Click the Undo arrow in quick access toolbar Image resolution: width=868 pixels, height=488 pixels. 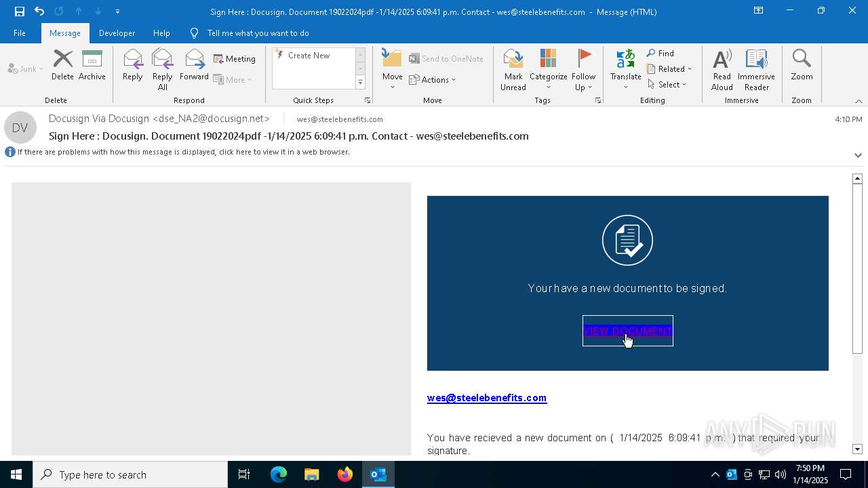pyautogui.click(x=39, y=12)
